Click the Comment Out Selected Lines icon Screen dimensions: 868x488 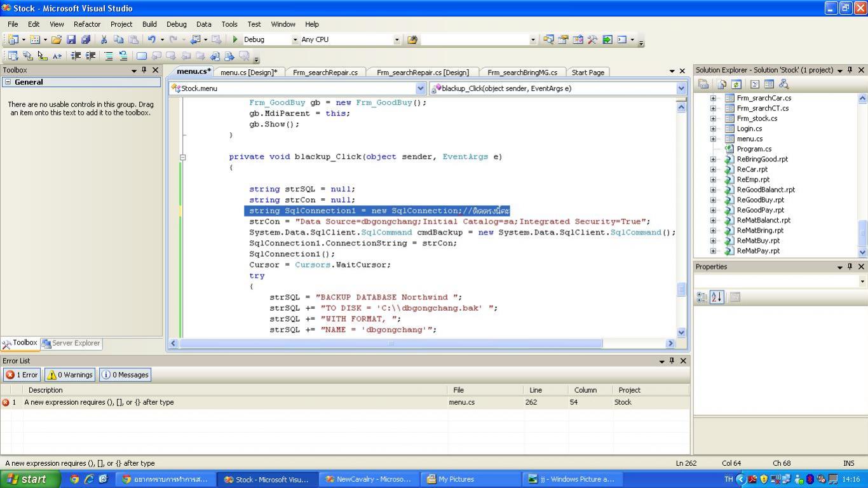[x=109, y=56]
